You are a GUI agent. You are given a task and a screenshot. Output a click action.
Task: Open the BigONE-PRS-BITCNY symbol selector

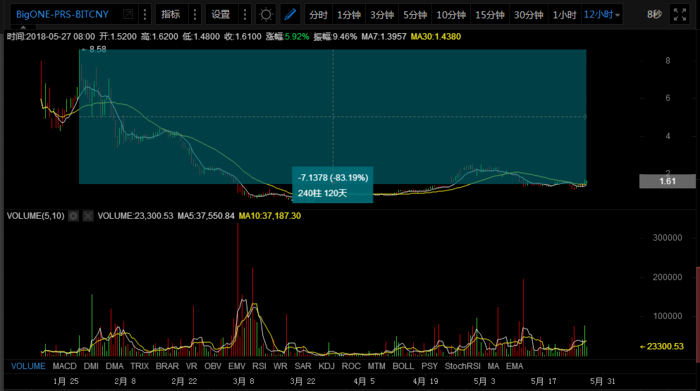62,14
